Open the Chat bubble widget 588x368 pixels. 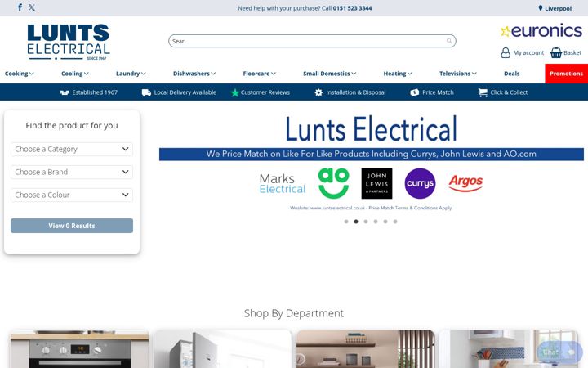point(559,352)
